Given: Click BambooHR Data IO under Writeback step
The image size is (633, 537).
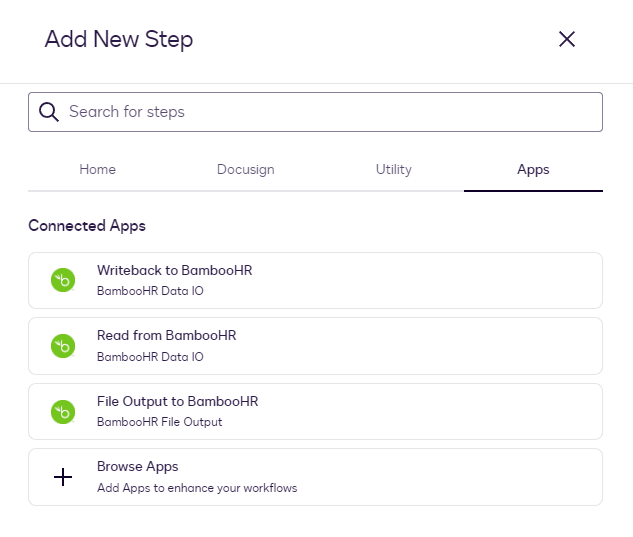Looking at the screenshot, I should tap(150, 291).
